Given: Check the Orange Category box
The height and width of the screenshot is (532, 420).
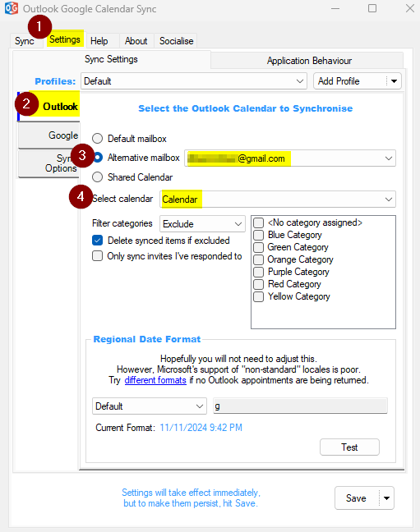Looking at the screenshot, I should tap(259, 259).
